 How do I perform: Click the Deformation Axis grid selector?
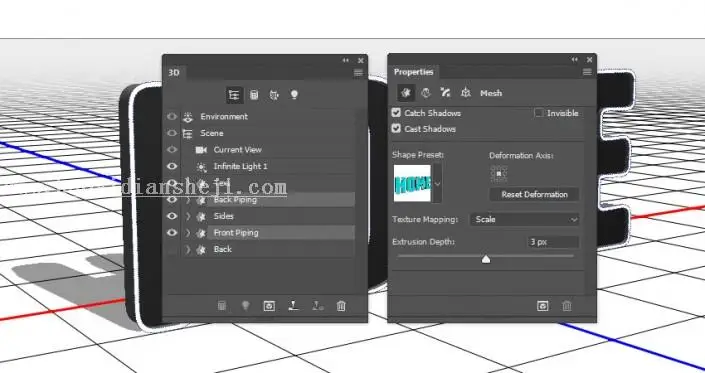click(499, 173)
